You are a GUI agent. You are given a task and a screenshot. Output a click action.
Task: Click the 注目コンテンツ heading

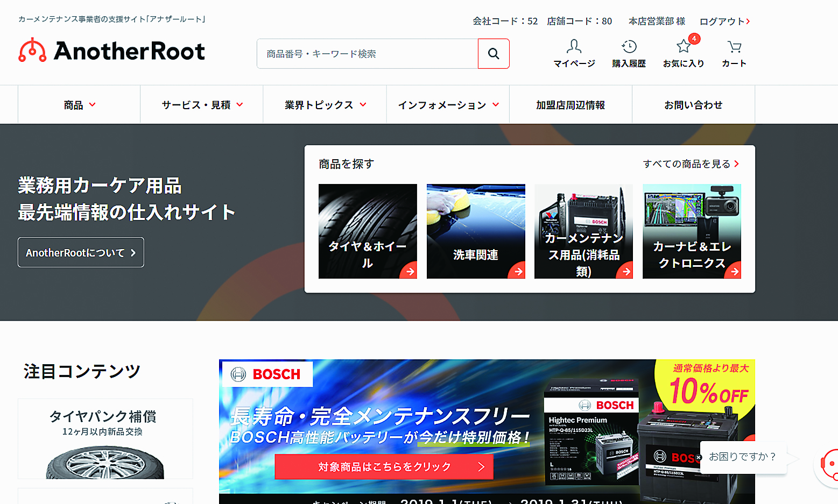point(82,371)
